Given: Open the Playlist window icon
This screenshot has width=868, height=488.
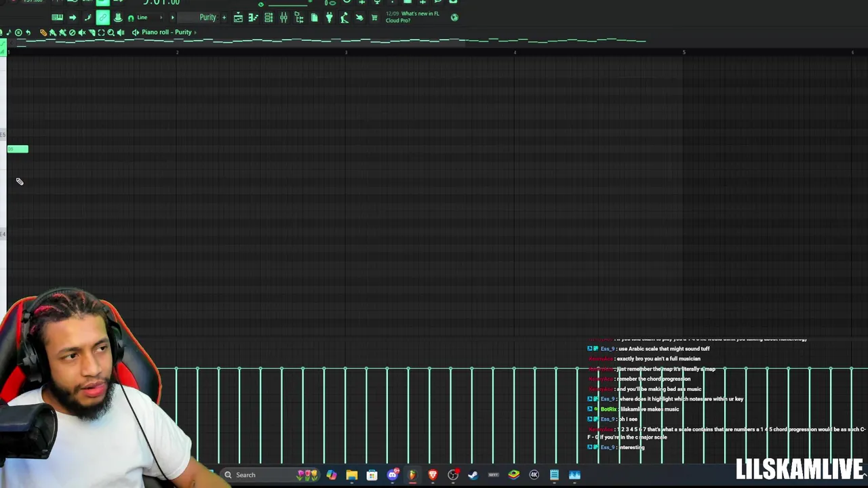Looking at the screenshot, I should click(x=238, y=18).
